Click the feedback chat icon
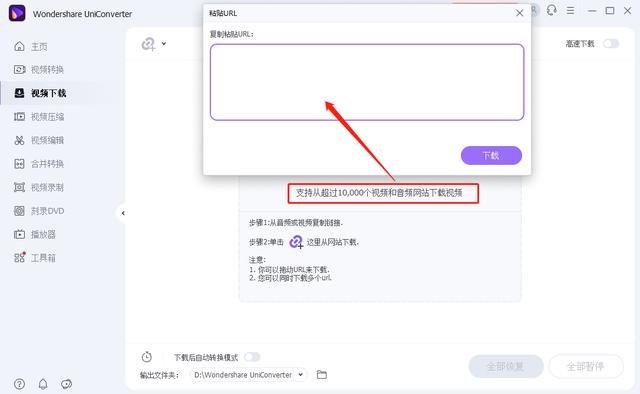This screenshot has width=640, height=394. (67, 384)
